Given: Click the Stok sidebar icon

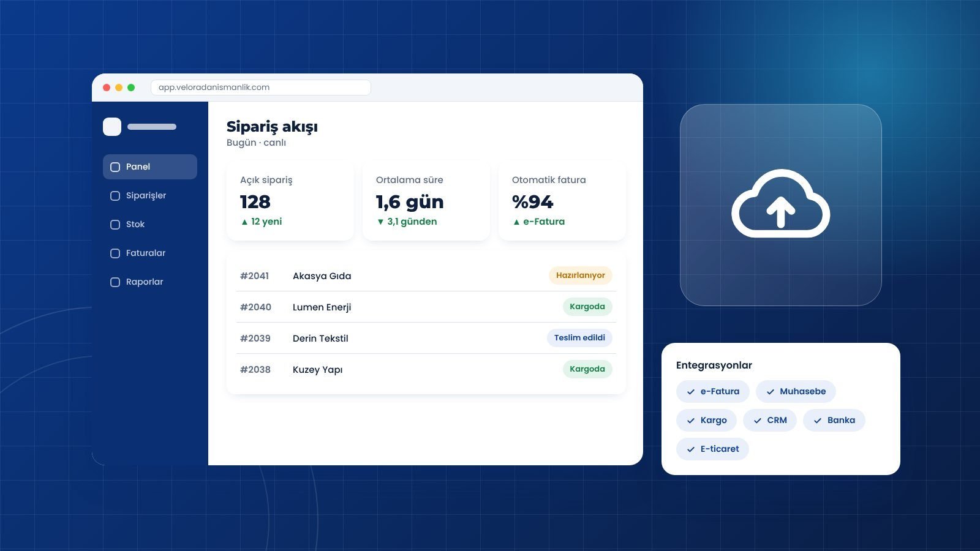Looking at the screenshot, I should click(x=115, y=225).
